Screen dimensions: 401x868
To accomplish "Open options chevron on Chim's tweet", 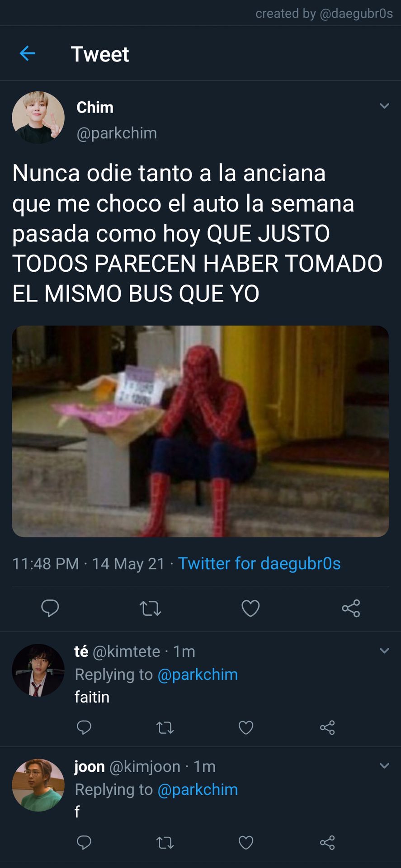I will point(384,106).
